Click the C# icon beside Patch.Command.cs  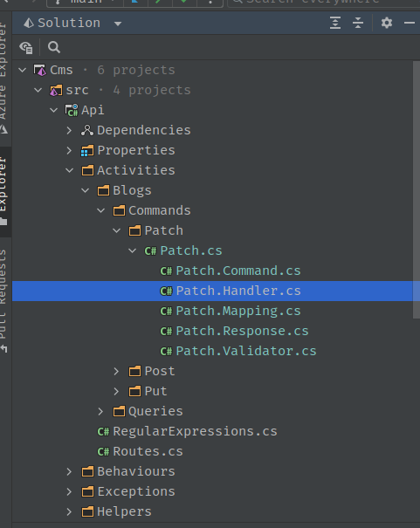click(166, 271)
